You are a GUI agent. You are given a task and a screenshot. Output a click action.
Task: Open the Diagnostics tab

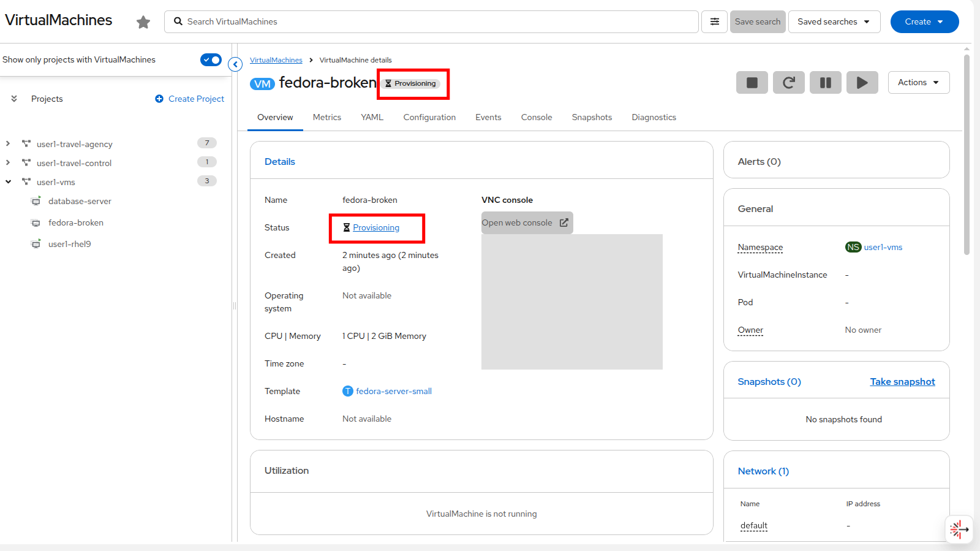click(x=654, y=117)
